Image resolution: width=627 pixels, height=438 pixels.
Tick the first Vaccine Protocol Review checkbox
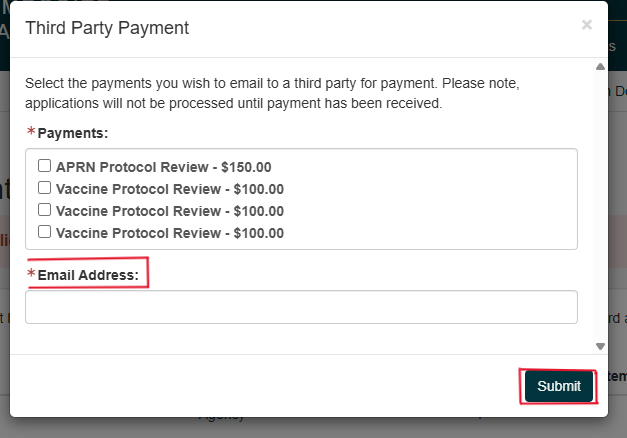(44, 188)
